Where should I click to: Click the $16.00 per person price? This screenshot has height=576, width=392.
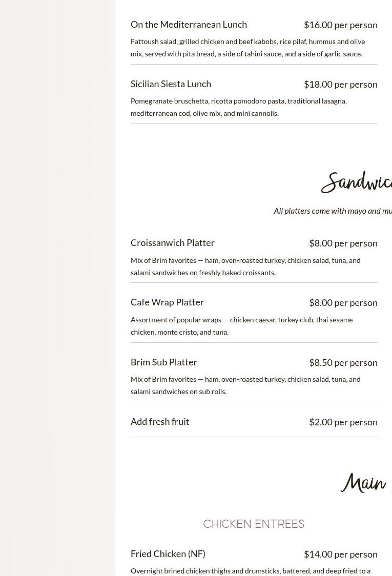click(x=341, y=25)
